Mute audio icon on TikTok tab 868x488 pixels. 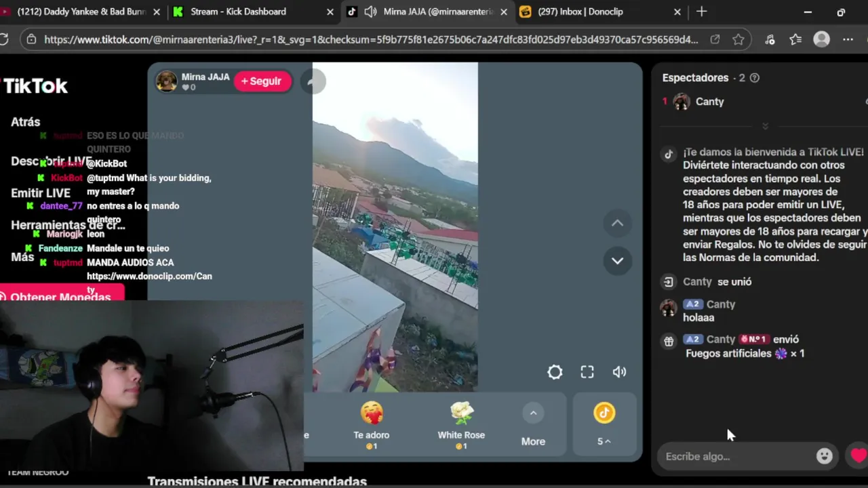pos(370,12)
